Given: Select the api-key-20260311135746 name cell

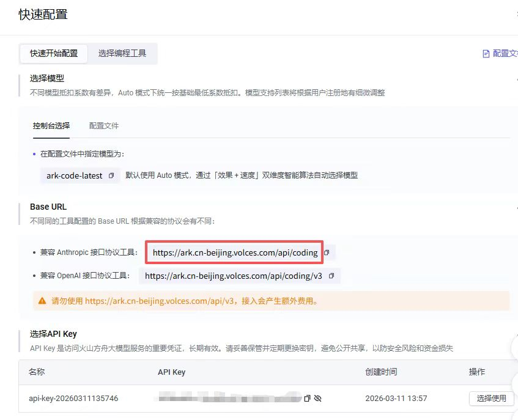Looking at the screenshot, I should click(73, 398).
